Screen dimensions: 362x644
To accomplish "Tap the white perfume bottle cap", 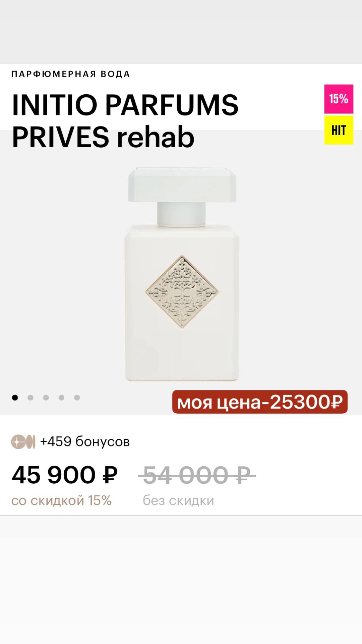I will 182,184.
